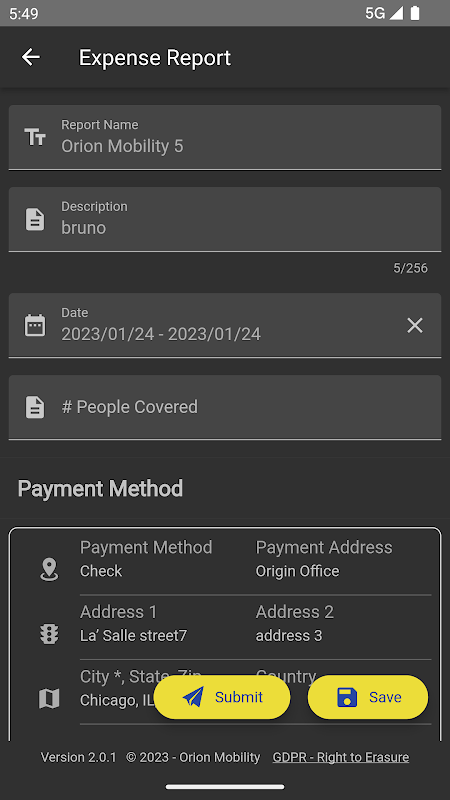Click the document icon beside Description
450x800 pixels.
click(35, 219)
